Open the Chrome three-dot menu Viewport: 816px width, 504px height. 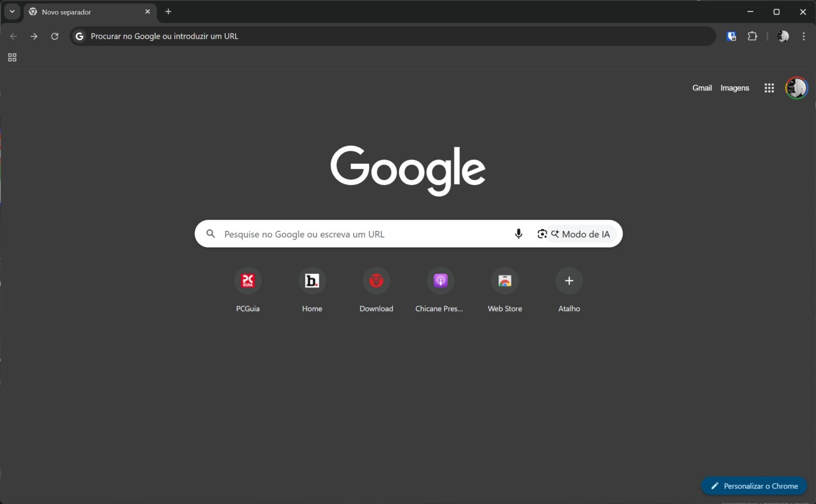(x=803, y=36)
